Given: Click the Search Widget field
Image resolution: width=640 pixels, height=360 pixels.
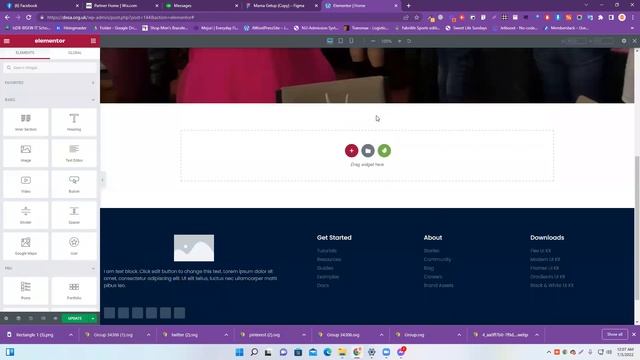Looking at the screenshot, I should (50, 68).
